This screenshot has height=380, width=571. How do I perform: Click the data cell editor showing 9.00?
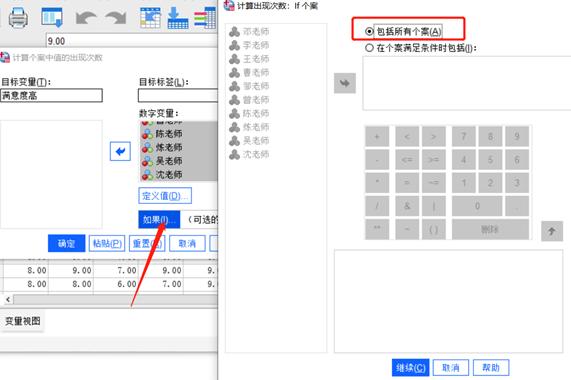[132, 41]
